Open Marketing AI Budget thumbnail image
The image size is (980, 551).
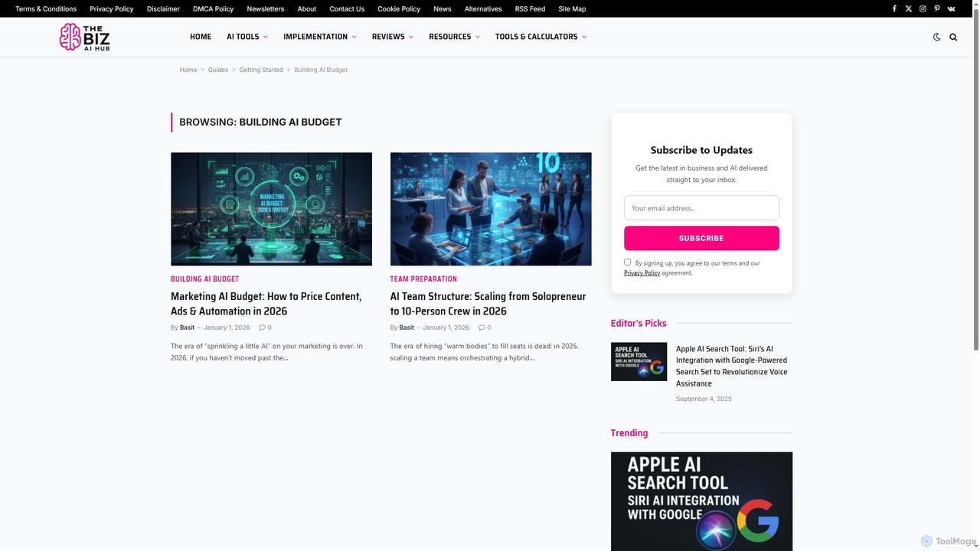click(271, 209)
